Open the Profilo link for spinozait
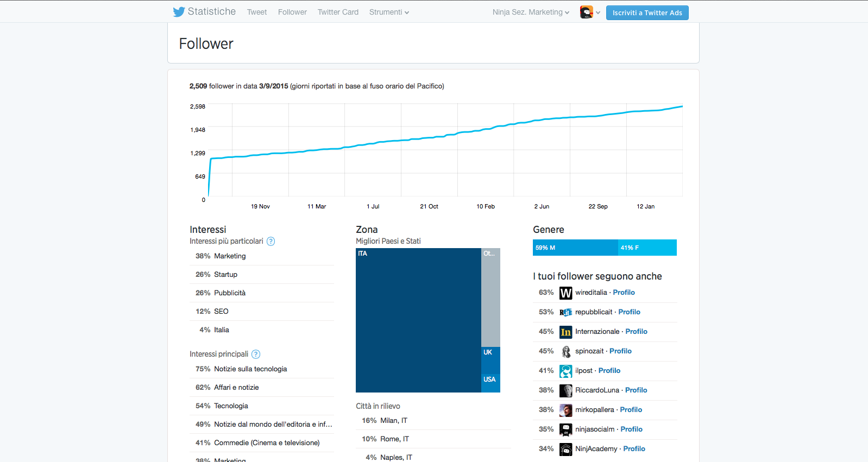The image size is (868, 462). point(620,351)
